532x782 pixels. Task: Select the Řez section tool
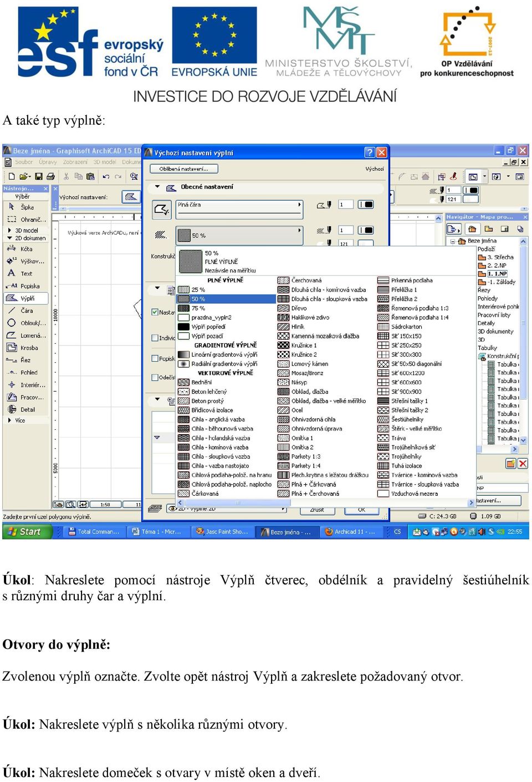(x=26, y=360)
